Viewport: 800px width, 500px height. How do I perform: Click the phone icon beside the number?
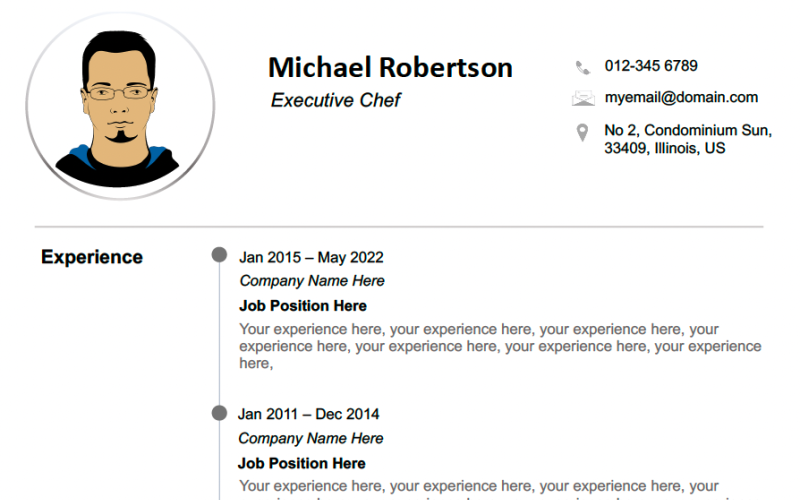(x=583, y=67)
